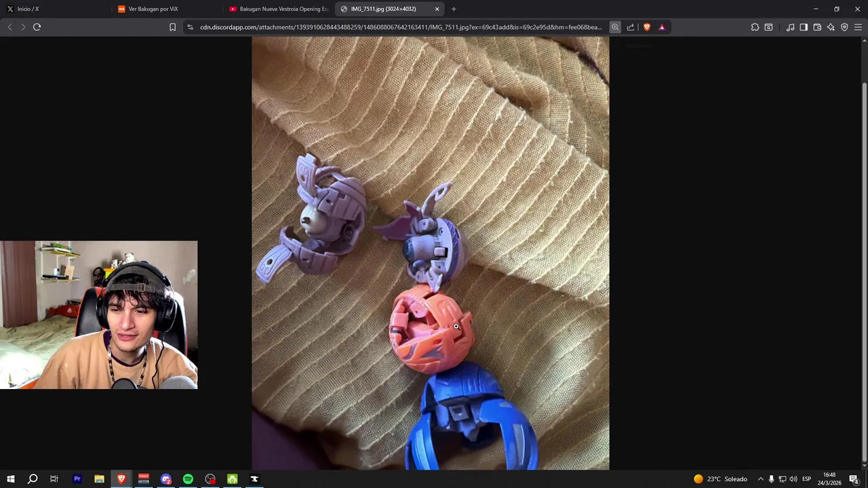
Task: Minimize the Brave window
Action: point(816,9)
